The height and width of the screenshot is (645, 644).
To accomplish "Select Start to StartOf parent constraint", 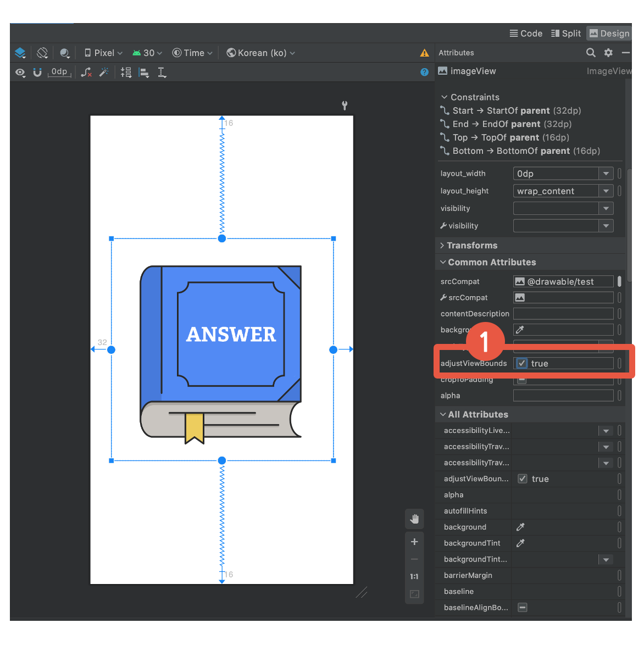I will [510, 110].
